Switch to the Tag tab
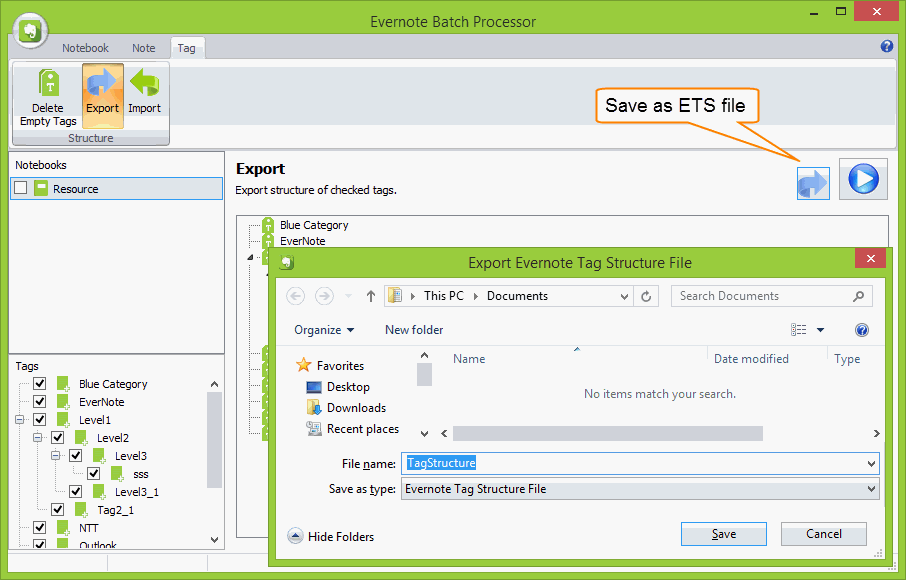The image size is (906, 580). [x=187, y=48]
